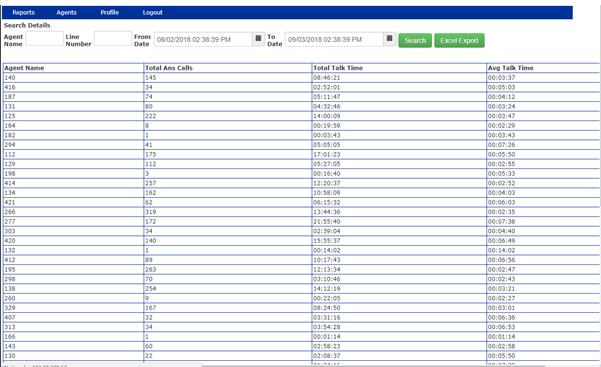Click the To Date text field

coord(334,39)
